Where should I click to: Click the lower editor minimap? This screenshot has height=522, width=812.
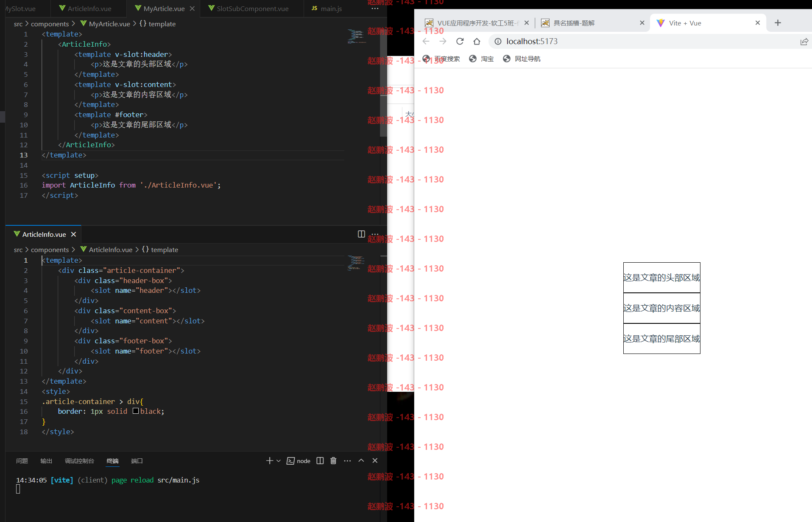(x=357, y=263)
